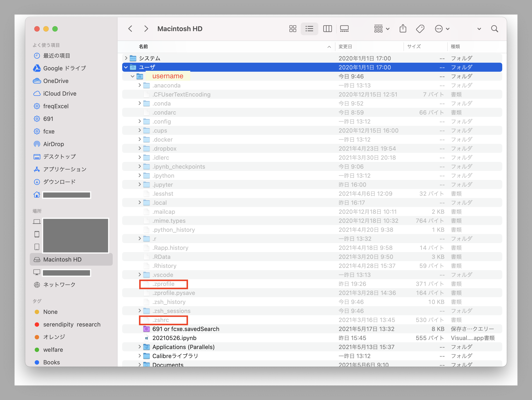Expand the システム folder

click(x=126, y=58)
